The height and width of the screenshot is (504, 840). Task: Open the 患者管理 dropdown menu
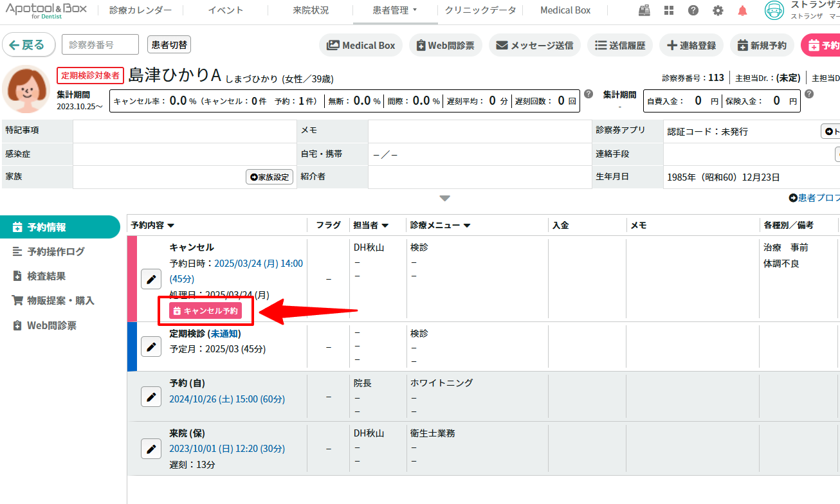[x=395, y=10]
